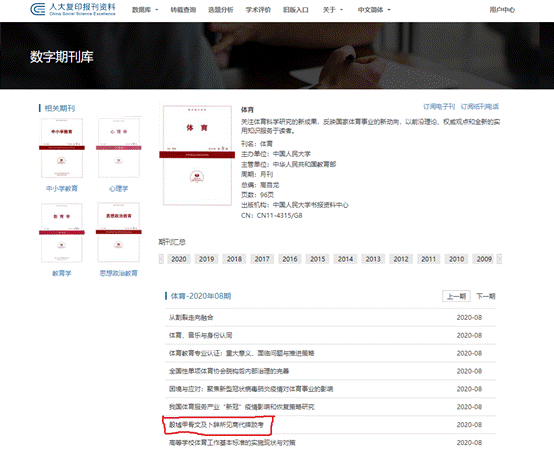Open the 中小学教育 journal cover thumbnail
Image resolution: width=554 pixels, height=456 pixels.
click(x=62, y=148)
